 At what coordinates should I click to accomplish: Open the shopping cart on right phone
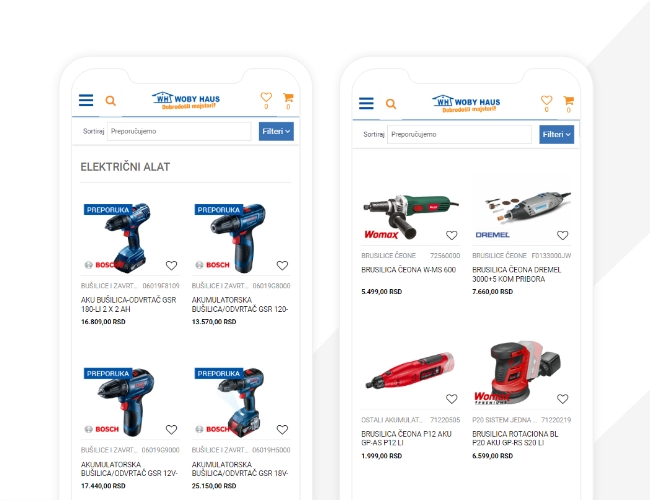tap(568, 100)
